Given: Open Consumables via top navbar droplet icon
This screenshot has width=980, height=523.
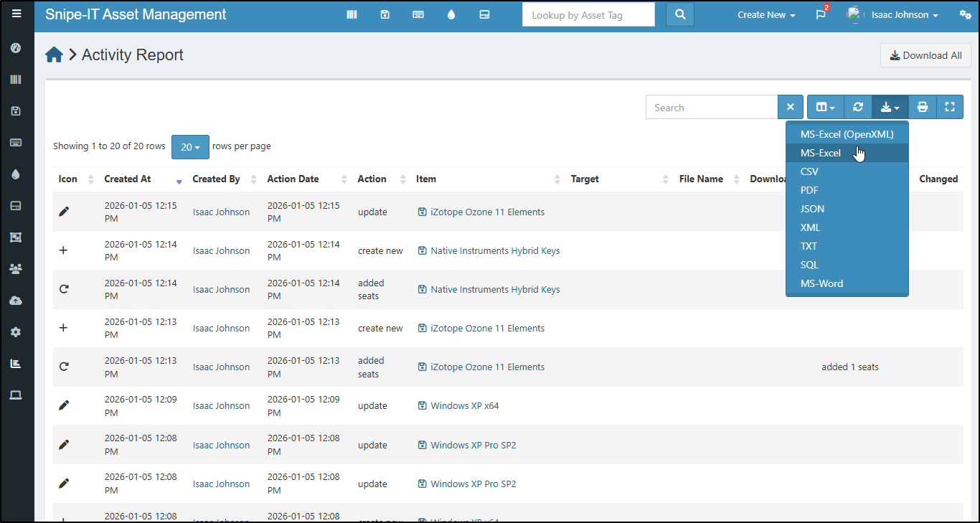Looking at the screenshot, I should coord(451,14).
